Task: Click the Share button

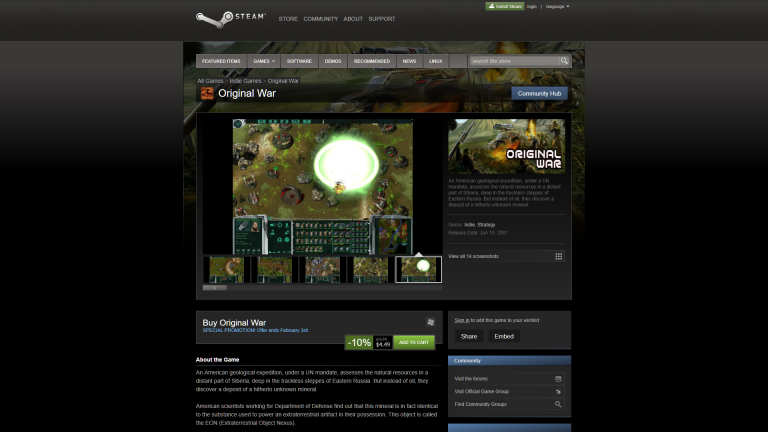Action: point(469,336)
